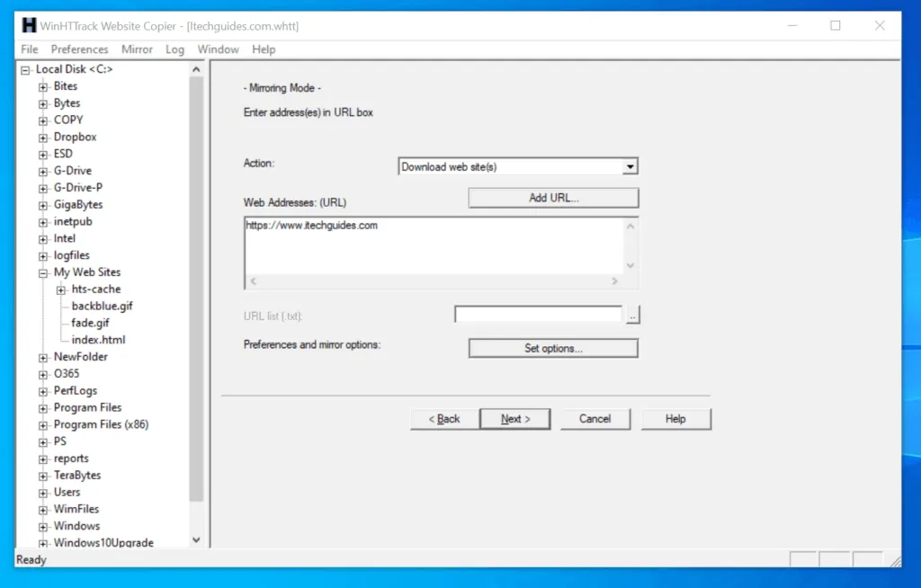Click the Mirroring Mode heading text
This screenshot has height=588, width=921.
click(x=282, y=88)
